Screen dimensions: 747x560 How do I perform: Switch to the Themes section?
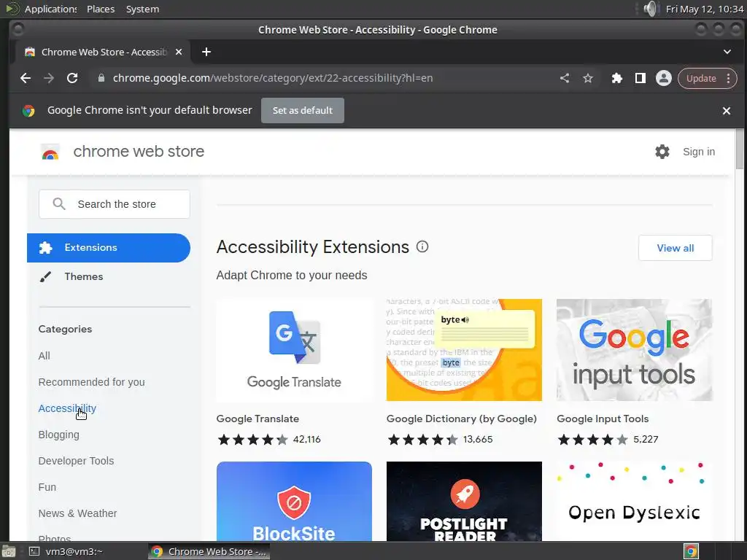pos(84,276)
